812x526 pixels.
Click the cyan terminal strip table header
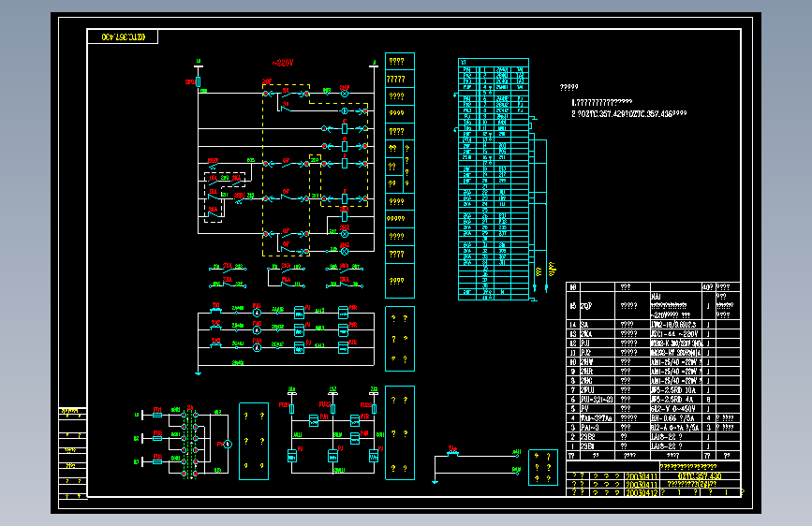pos(494,62)
